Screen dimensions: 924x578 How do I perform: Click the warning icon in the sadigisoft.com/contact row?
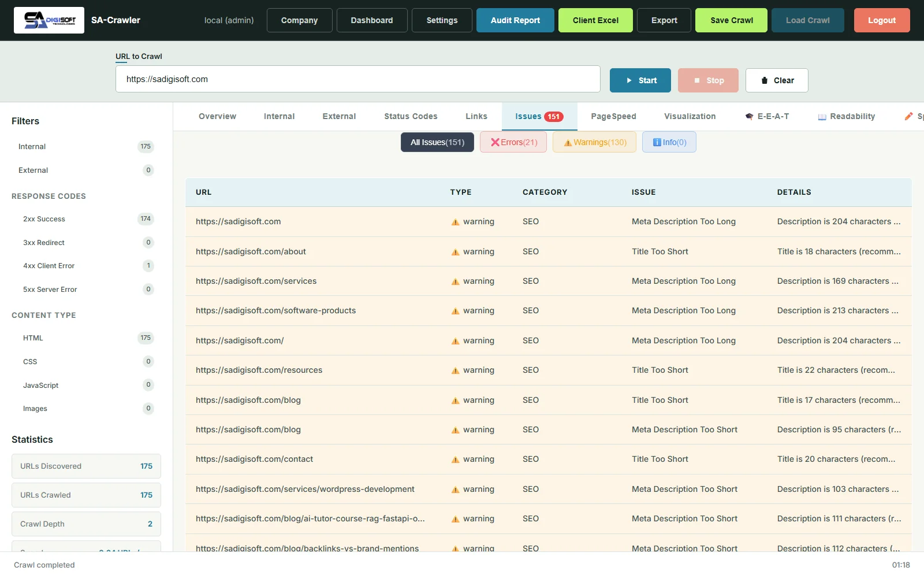tap(456, 460)
